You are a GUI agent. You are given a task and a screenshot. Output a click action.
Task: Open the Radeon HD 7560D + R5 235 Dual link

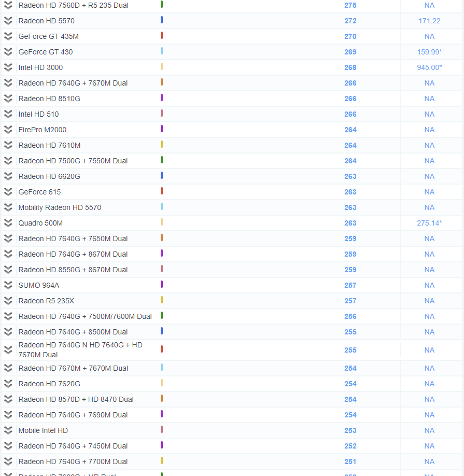[74, 5]
